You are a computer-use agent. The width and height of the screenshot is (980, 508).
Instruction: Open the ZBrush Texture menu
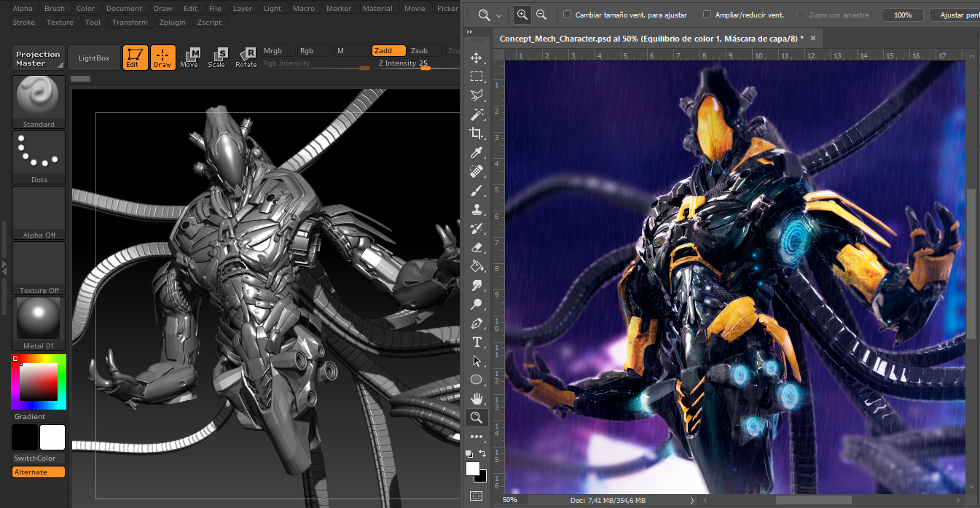coord(60,22)
